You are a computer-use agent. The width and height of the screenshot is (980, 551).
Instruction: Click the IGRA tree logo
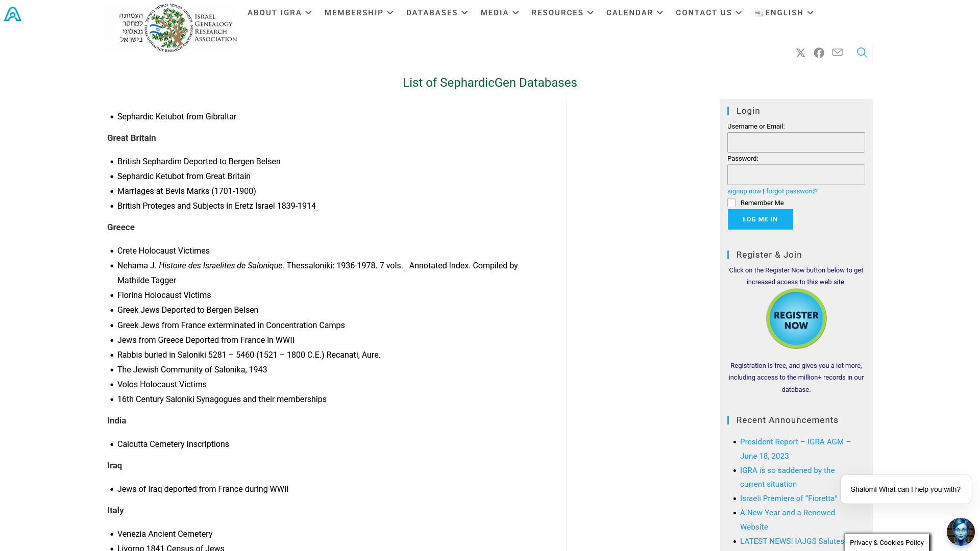[x=170, y=28]
